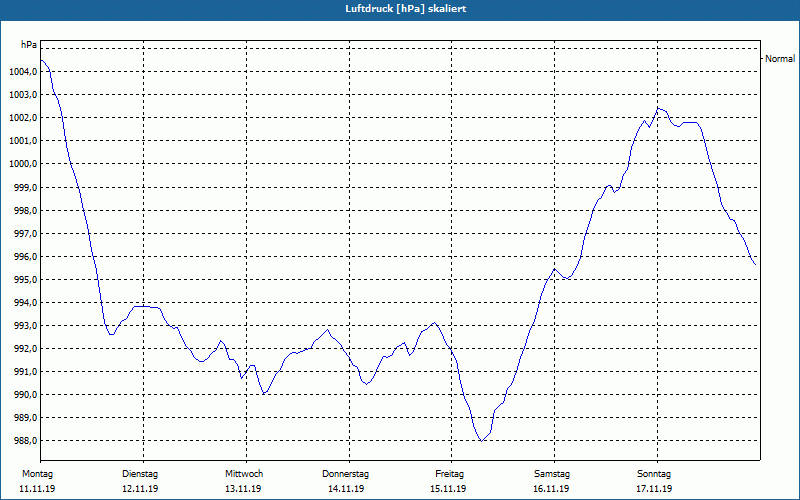800x500 pixels.
Task: Select the 1002,0 axis value
Action: click(23, 118)
